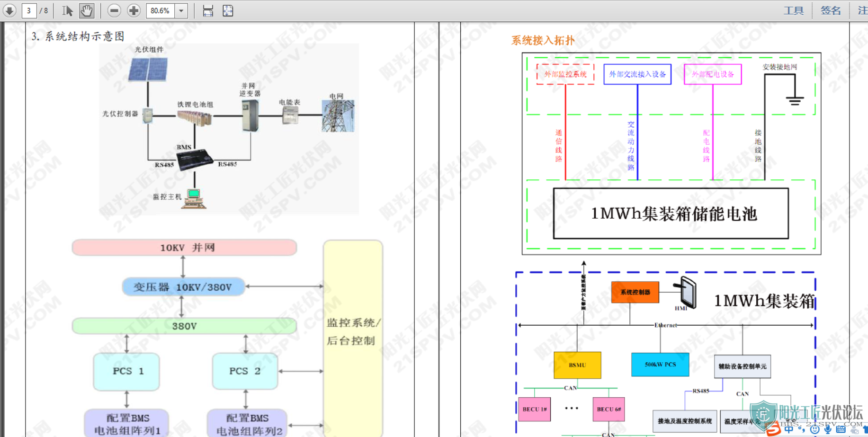Screen dimensions: 868x437
Task: Toggle Chinese punctuation mode in IME bar
Action: tap(802, 430)
